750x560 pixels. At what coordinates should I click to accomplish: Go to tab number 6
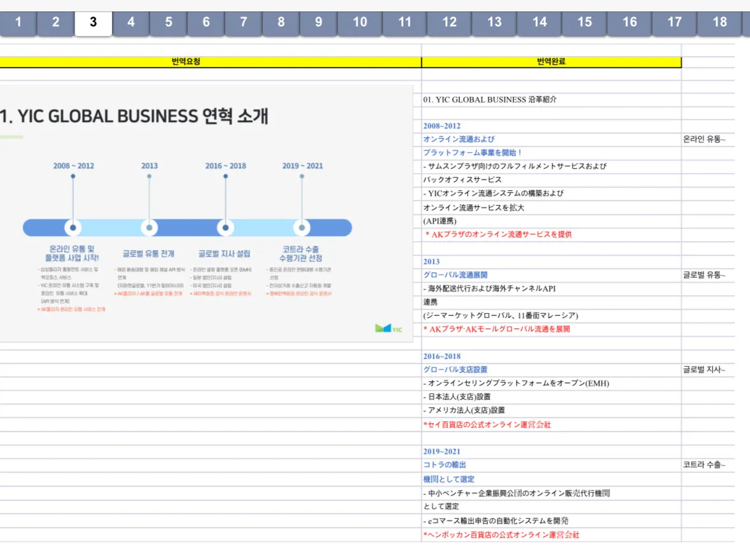tap(206, 23)
